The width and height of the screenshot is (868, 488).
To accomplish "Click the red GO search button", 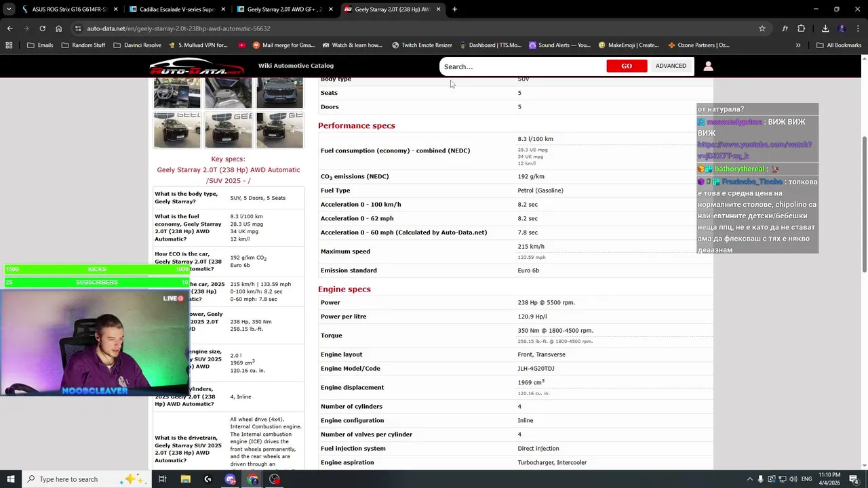I will click(x=627, y=66).
